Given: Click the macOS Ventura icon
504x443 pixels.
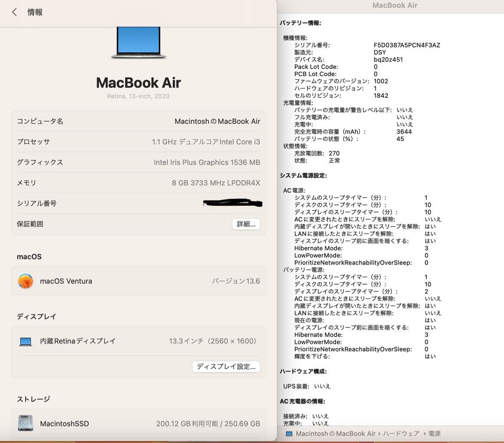Looking at the screenshot, I should [x=26, y=281].
